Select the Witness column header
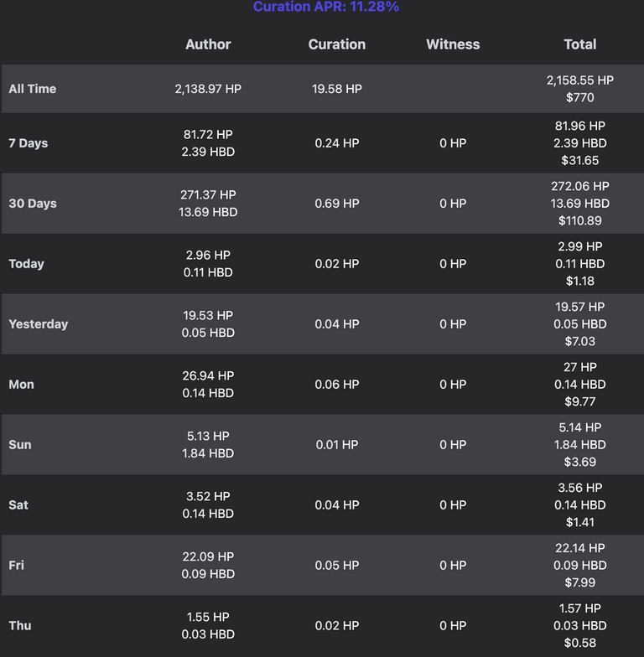The width and height of the screenshot is (644, 657). point(453,44)
